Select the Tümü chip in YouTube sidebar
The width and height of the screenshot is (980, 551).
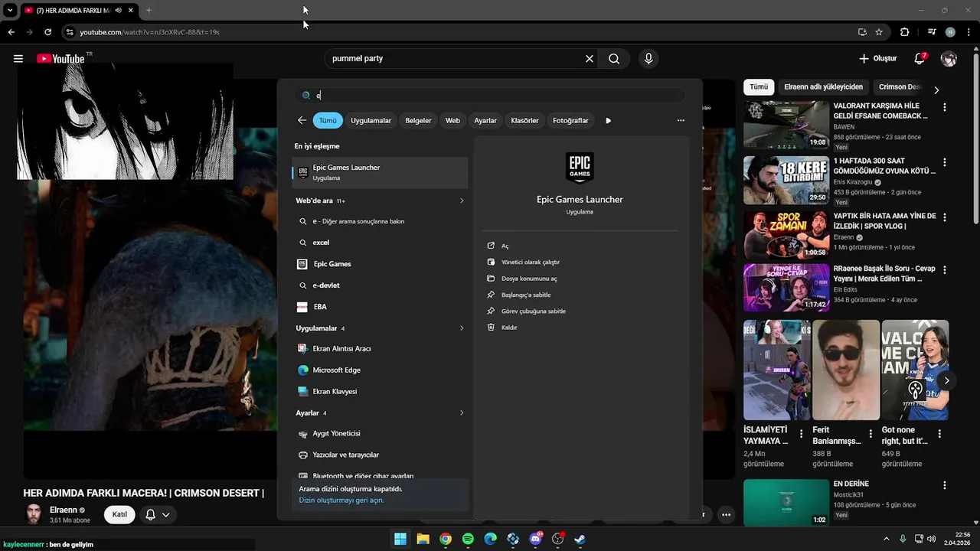pos(759,87)
